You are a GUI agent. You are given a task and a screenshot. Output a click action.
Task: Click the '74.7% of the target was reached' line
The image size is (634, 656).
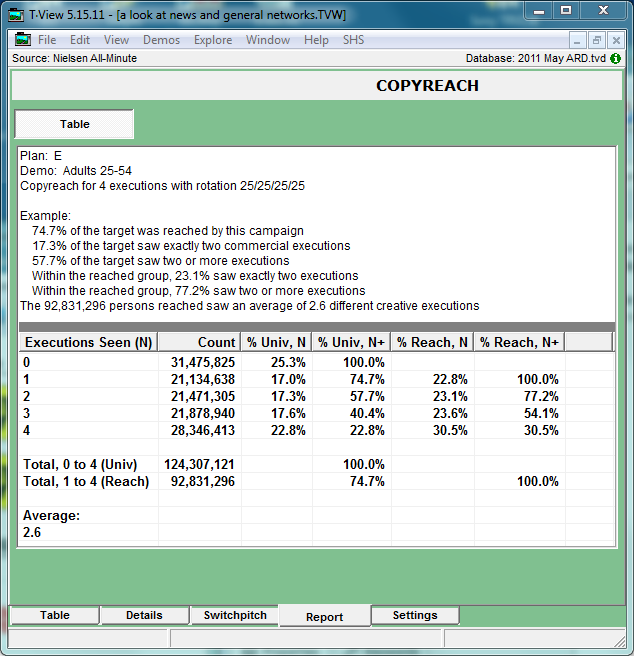(x=168, y=231)
